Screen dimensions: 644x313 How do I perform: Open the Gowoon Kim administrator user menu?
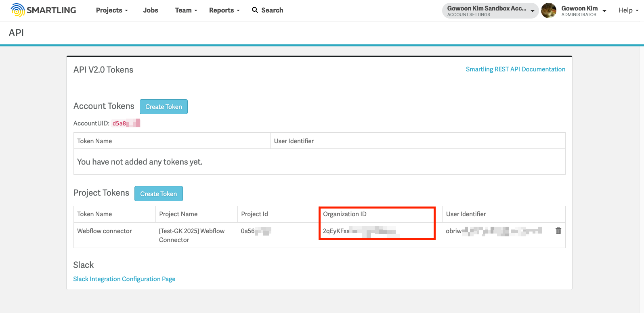tap(584, 11)
